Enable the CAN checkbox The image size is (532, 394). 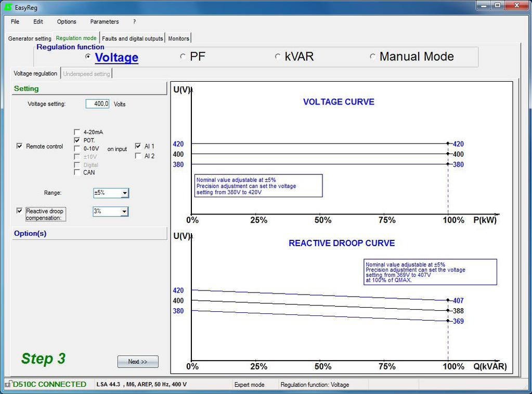tap(77, 172)
